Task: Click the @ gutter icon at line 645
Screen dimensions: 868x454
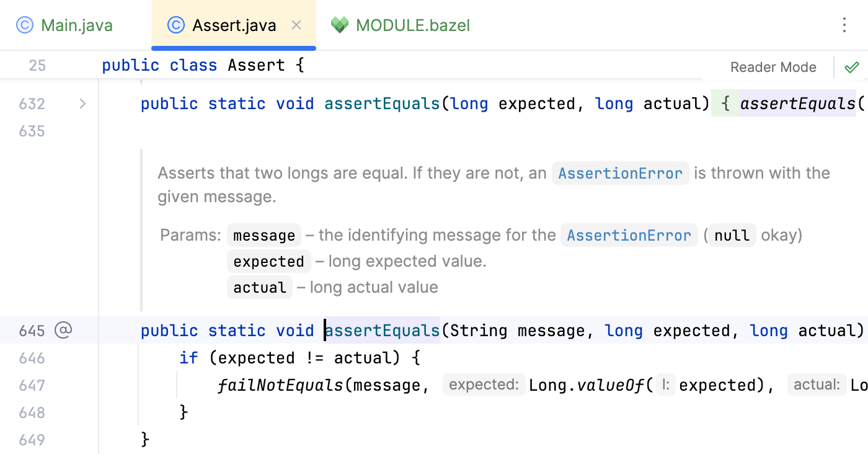Action: (63, 330)
